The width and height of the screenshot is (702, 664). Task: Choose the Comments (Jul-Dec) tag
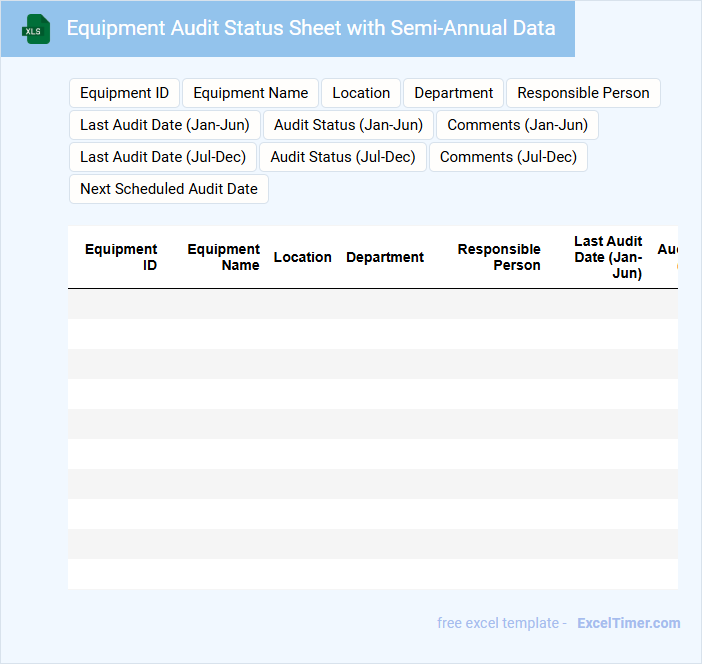pos(508,157)
